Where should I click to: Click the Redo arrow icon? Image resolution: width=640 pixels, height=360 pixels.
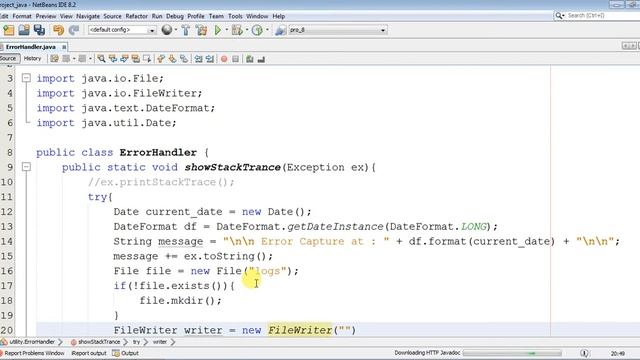click(74, 30)
